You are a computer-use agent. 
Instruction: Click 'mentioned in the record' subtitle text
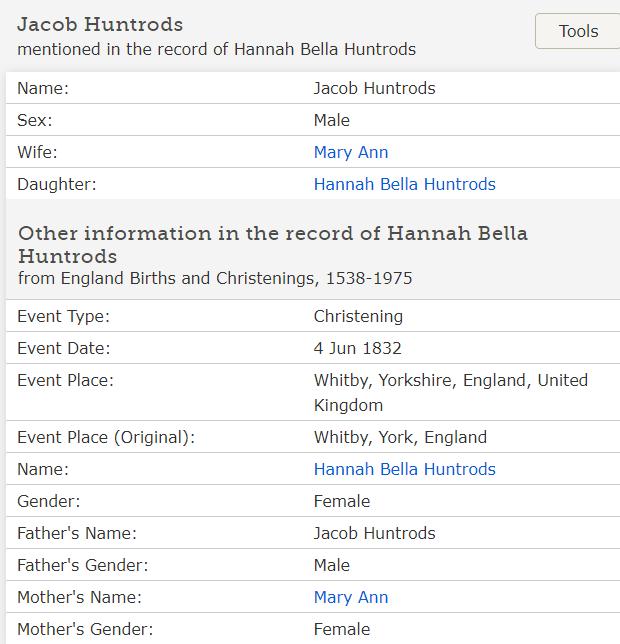click(x=216, y=49)
